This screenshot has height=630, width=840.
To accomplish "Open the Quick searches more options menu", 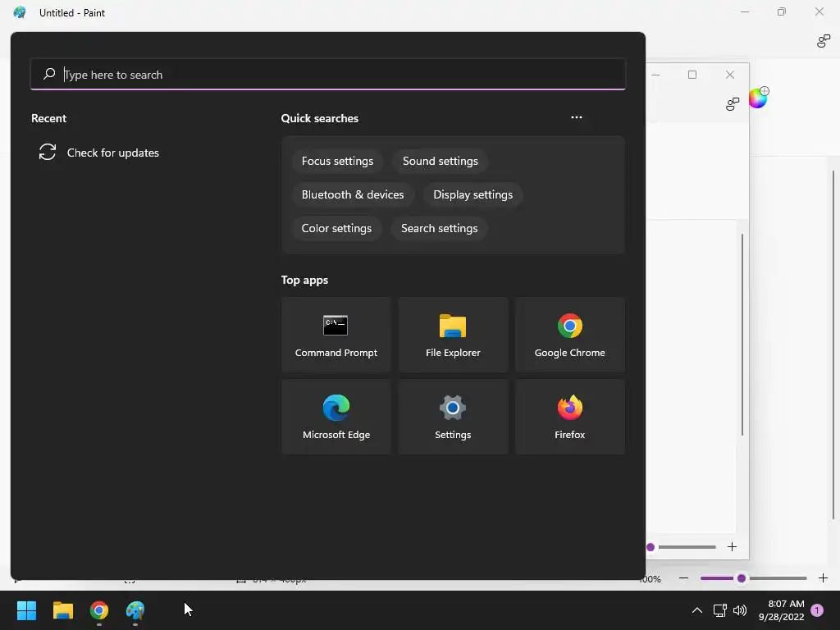I will 577,117.
